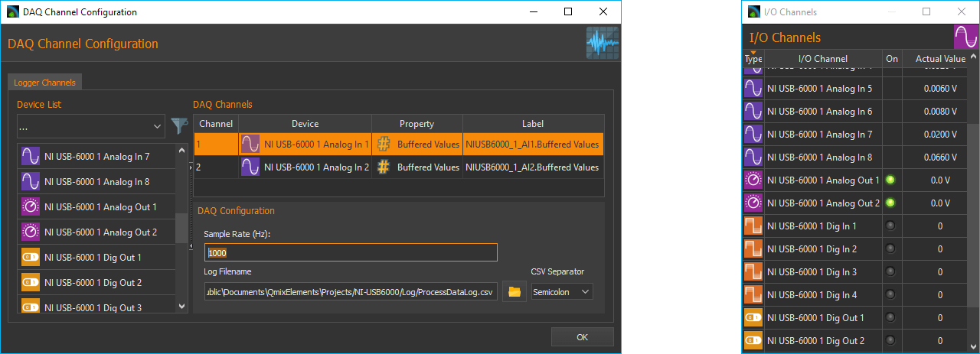Open the CSV Separator Semicolon dropdown
980x354 pixels.
click(562, 292)
